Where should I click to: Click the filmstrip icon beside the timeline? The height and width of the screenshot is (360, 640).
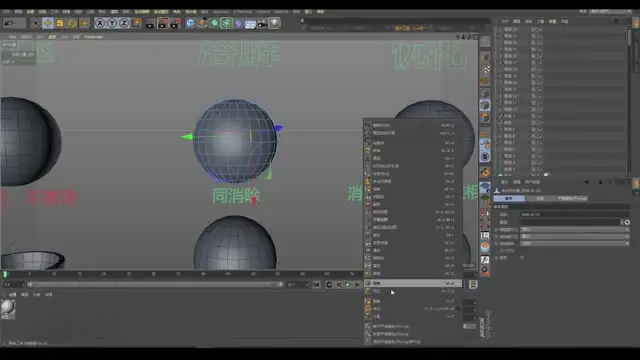473,284
